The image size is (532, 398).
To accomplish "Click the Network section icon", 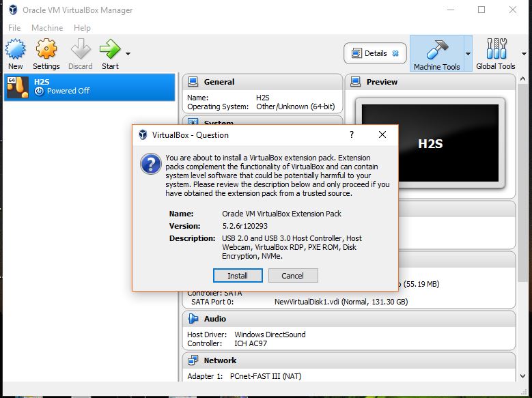I will tap(193, 360).
